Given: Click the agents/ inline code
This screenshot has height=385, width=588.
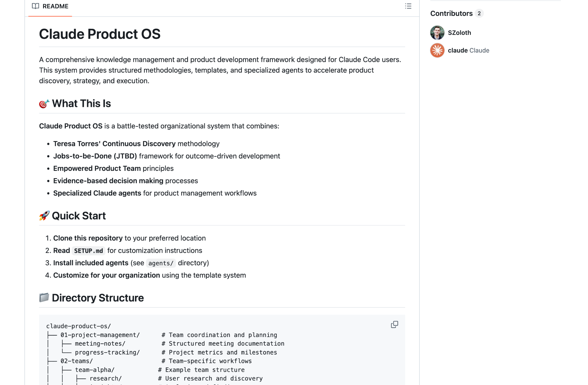Looking at the screenshot, I should click(161, 263).
